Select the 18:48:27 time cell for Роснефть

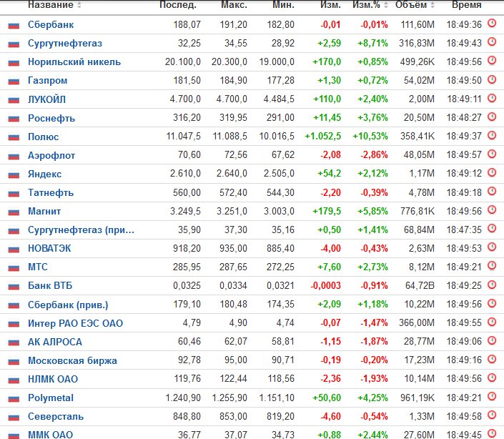point(464,118)
